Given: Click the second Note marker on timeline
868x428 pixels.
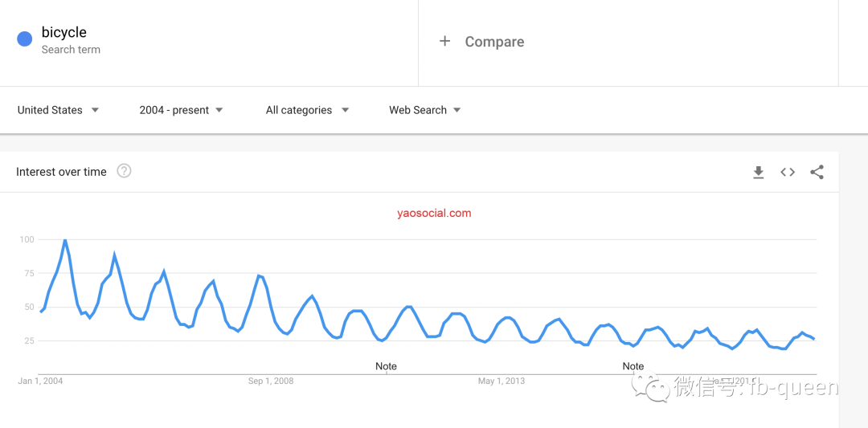Looking at the screenshot, I should 633,366.
